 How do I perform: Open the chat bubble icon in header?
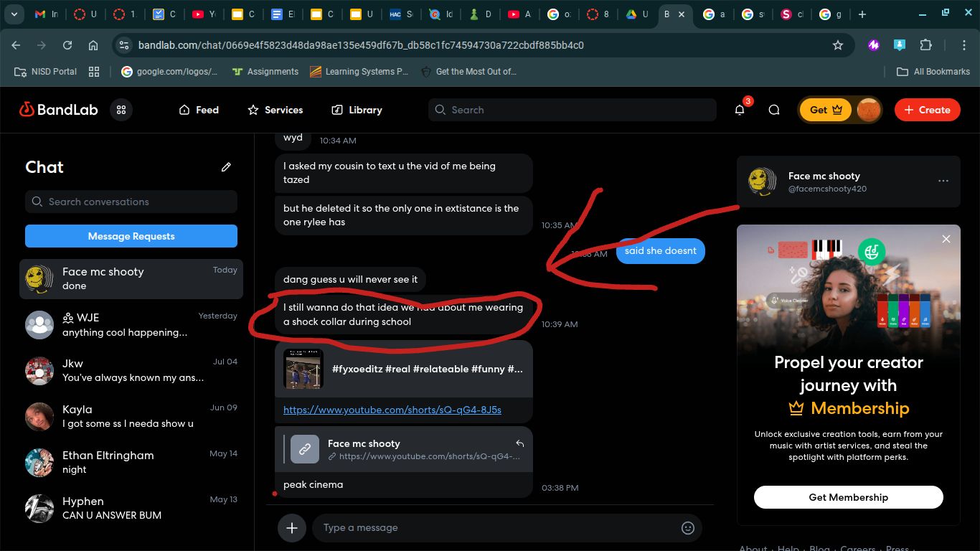[774, 110]
